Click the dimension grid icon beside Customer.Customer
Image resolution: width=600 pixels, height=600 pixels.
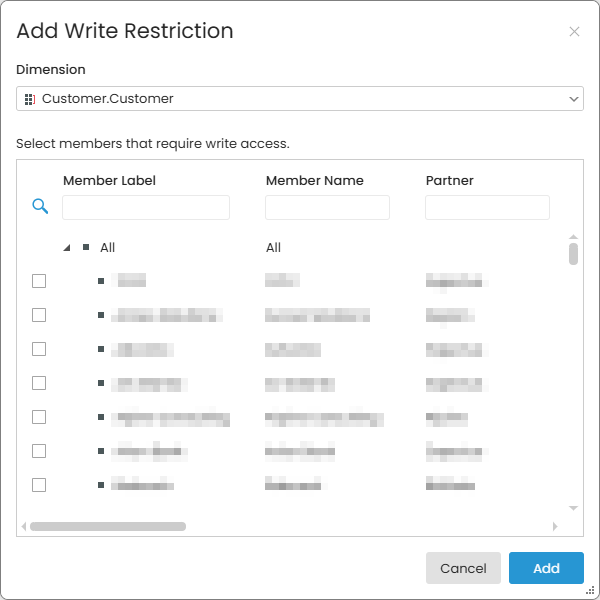29,99
